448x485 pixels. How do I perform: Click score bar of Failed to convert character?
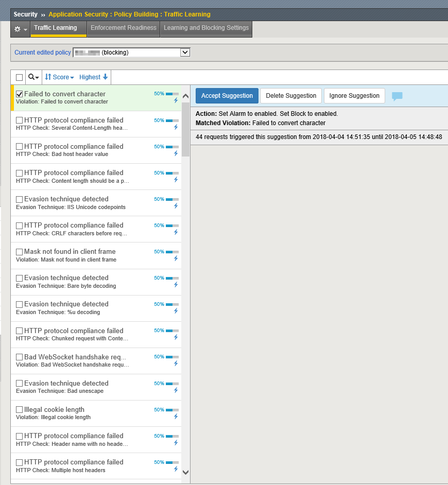(x=172, y=94)
